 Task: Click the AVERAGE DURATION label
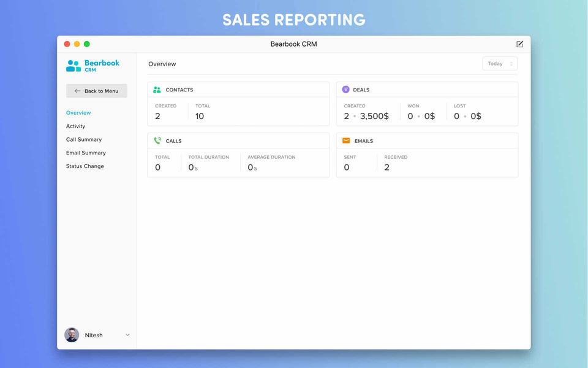[x=271, y=157]
